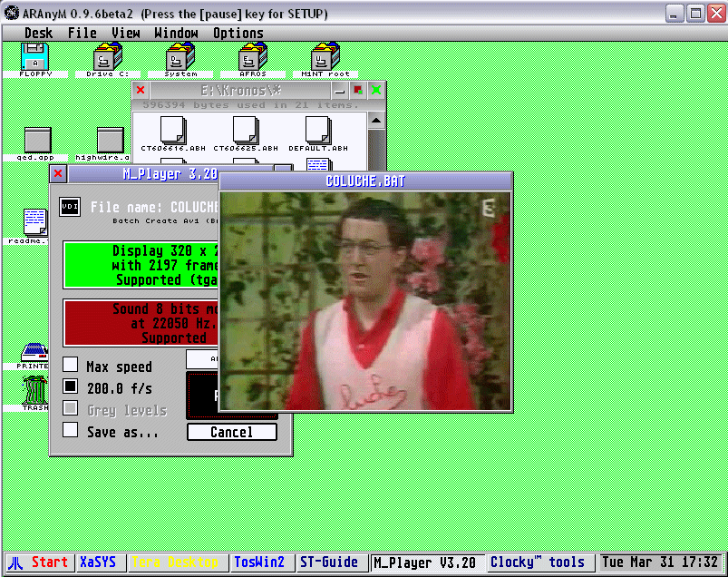The height and width of the screenshot is (577, 728).
Task: Open the Options menu
Action: click(x=238, y=33)
